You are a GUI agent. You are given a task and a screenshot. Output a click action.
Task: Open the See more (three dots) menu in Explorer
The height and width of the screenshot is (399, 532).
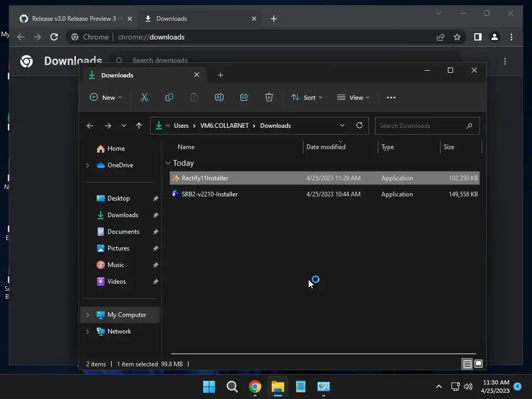coord(391,97)
